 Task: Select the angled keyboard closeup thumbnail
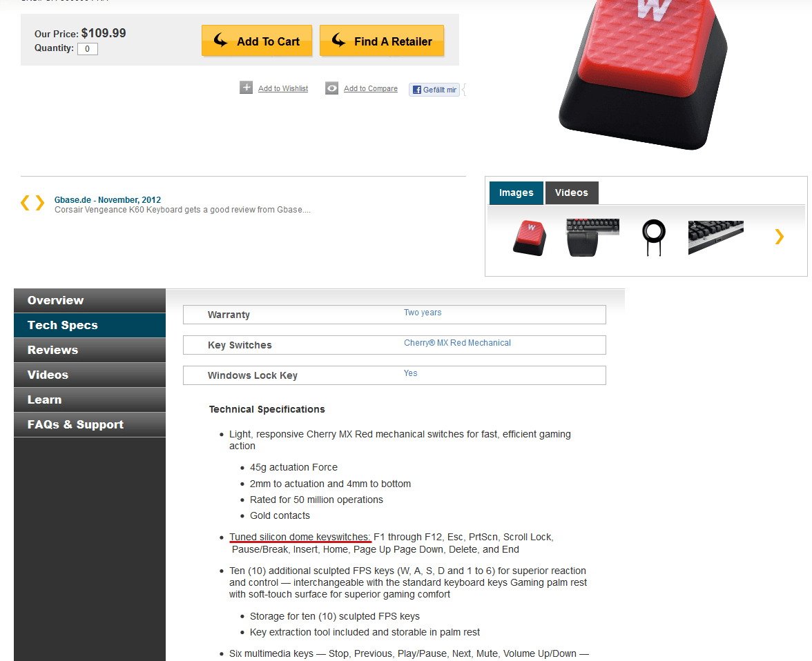coord(715,237)
